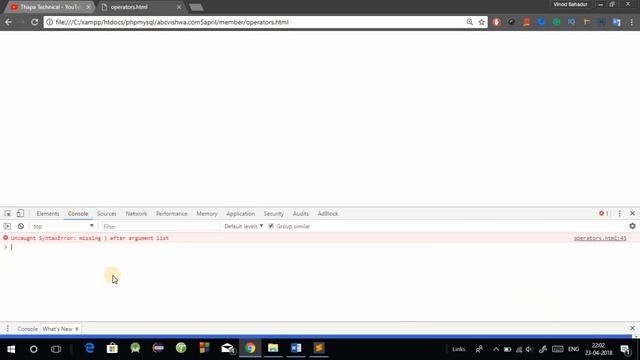Click the dark round extension icon
Screen dimensions: 640x360
(x=511, y=22)
